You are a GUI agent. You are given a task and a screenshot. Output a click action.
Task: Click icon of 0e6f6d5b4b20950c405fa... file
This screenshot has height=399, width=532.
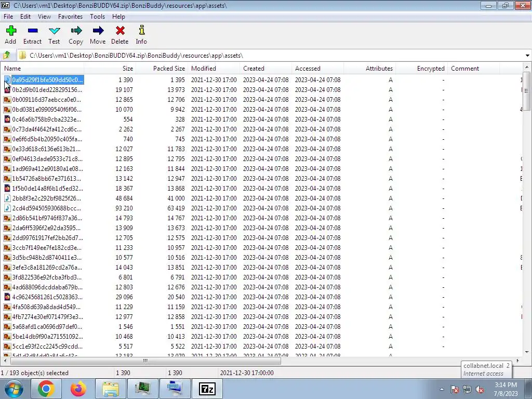(x=7, y=139)
